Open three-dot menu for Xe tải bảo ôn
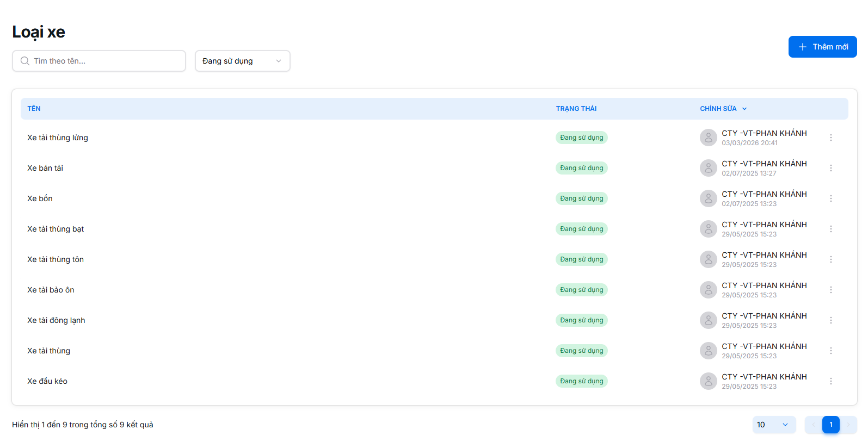Screen dimensions: 868x448 (830, 290)
